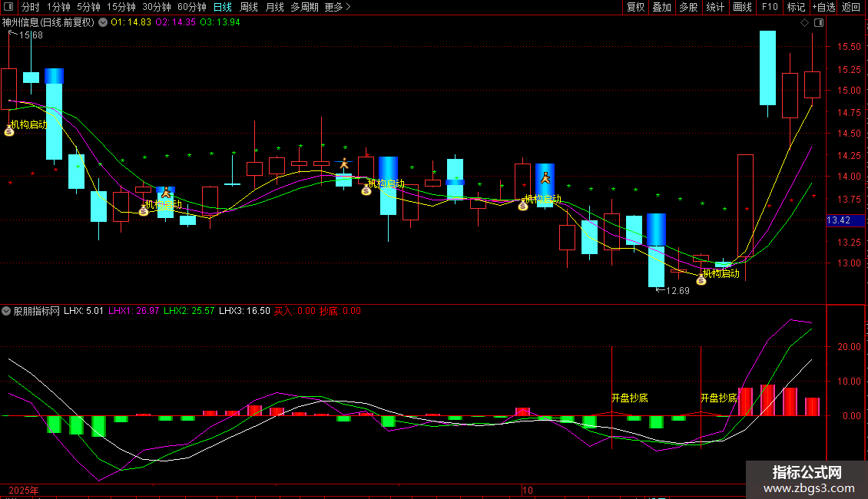The height and width of the screenshot is (499, 868).
Task: Click the highlighted 13.42 price tag
Action: 845,220
